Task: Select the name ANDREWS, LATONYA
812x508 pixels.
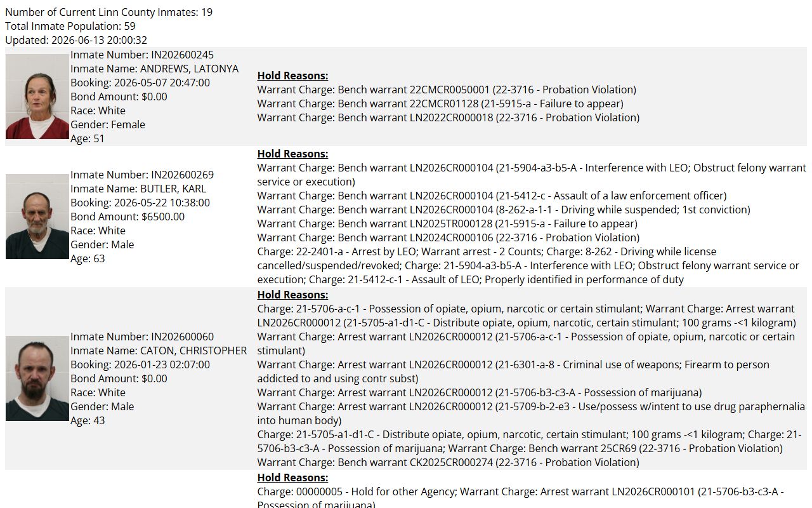Action: [190, 69]
